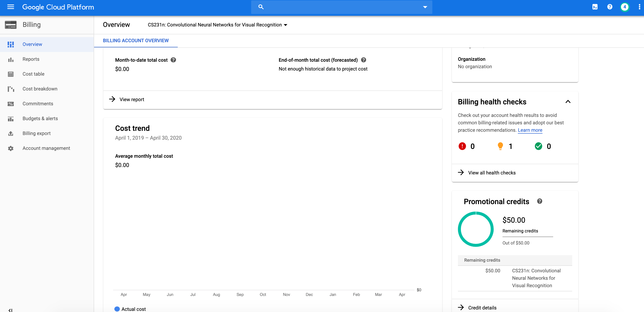Go to Budgets & alerts page
Image resolution: width=644 pixels, height=312 pixels.
pyautogui.click(x=40, y=119)
